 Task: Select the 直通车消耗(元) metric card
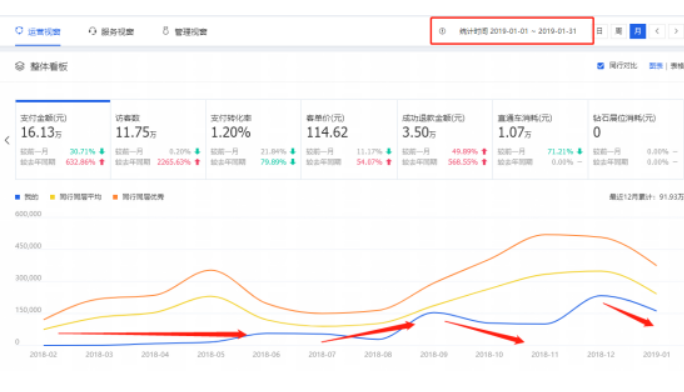click(x=540, y=140)
